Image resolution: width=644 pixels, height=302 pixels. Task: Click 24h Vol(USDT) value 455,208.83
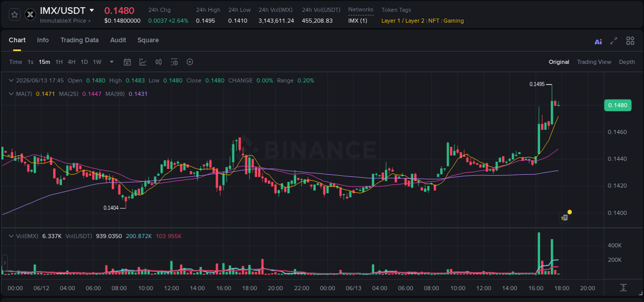(x=317, y=21)
